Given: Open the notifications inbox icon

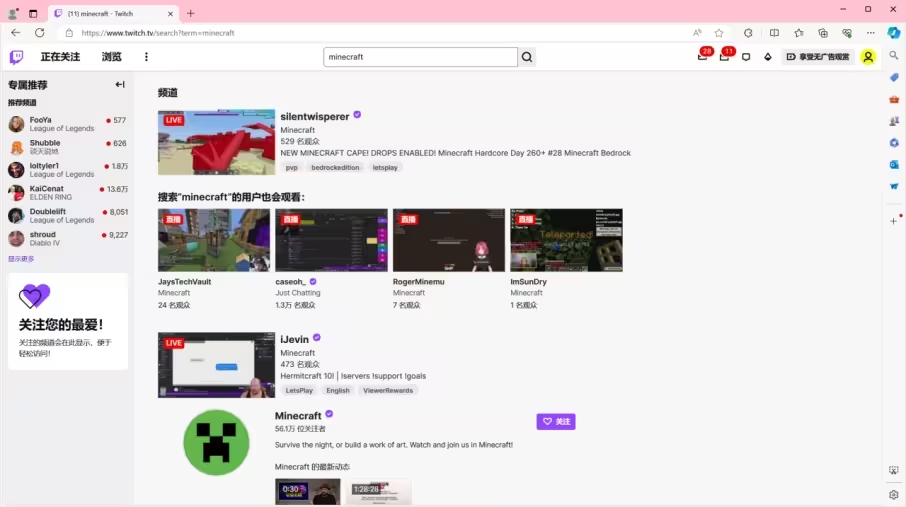Looking at the screenshot, I should (x=703, y=57).
